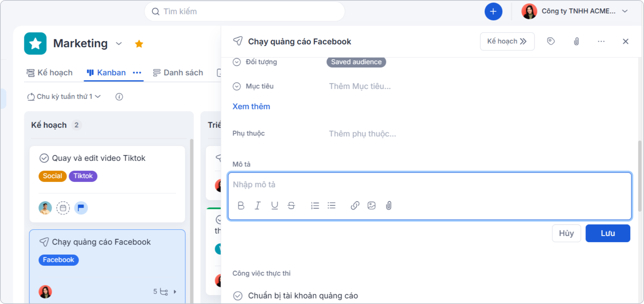Click the Đối tượng field circle icon
644x304 pixels.
(x=237, y=62)
